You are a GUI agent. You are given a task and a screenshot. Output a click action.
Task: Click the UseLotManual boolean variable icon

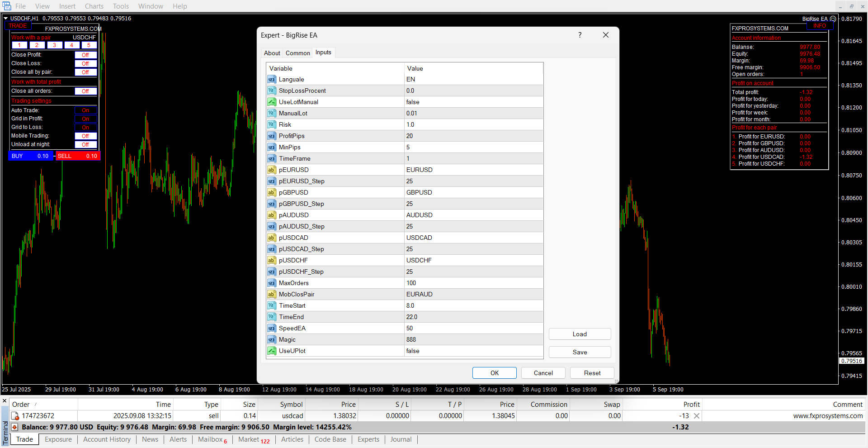271,102
